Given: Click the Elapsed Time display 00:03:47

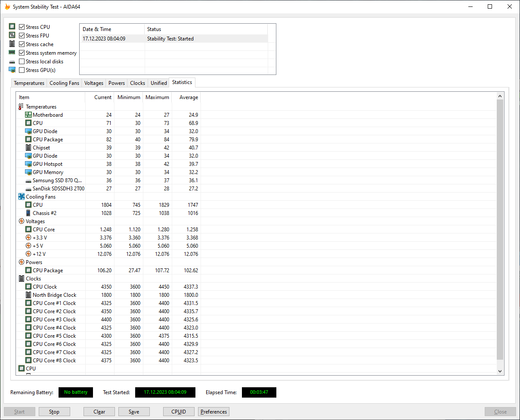Looking at the screenshot, I should pyautogui.click(x=259, y=392).
